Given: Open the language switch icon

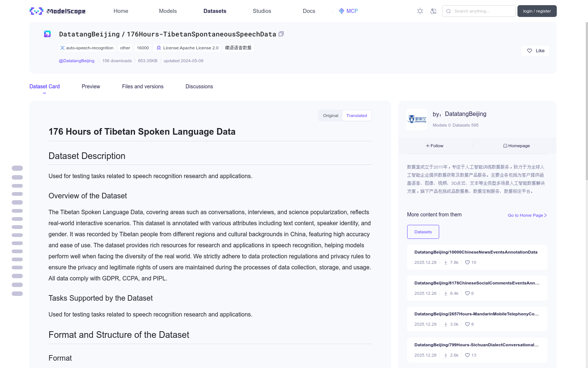Looking at the screenshot, I should tap(433, 11).
